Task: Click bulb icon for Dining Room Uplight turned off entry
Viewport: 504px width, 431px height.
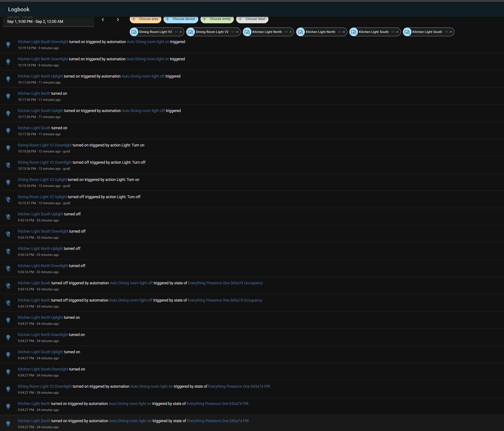Action: 8,200
